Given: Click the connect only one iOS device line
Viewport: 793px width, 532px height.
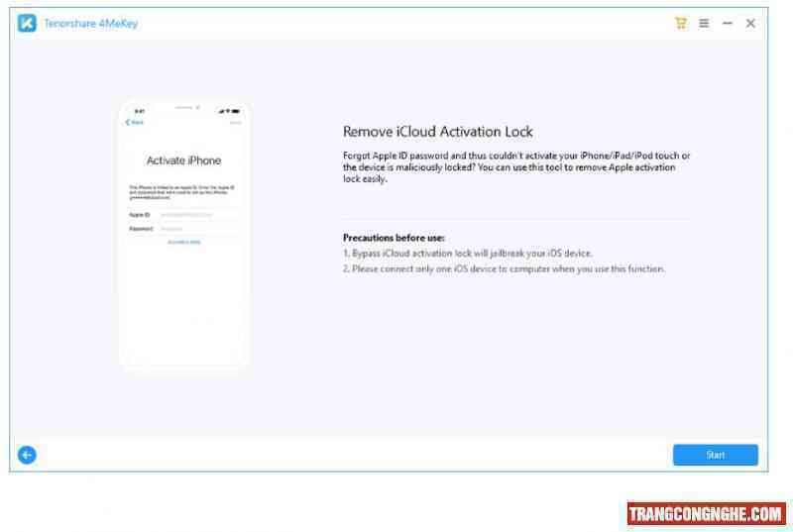Looking at the screenshot, I should (504, 268).
